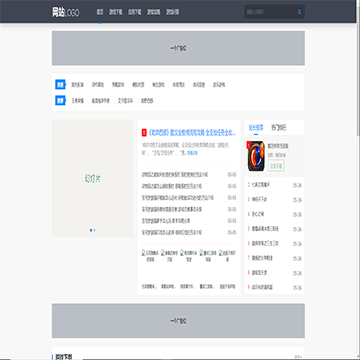Open the game ranked 5 in the sidebar list
This screenshot has width=360, height=360.
tap(265, 229)
